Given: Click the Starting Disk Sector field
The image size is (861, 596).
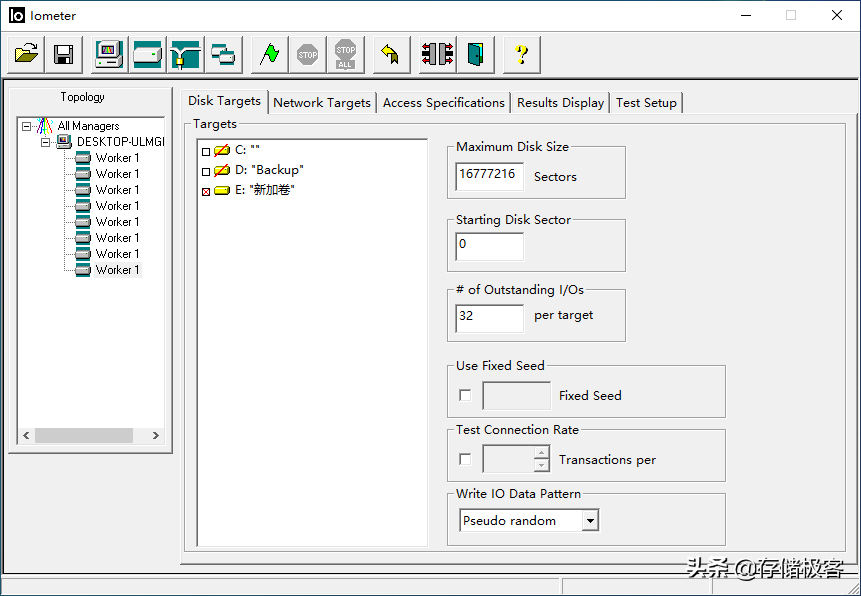Looking at the screenshot, I should point(489,246).
